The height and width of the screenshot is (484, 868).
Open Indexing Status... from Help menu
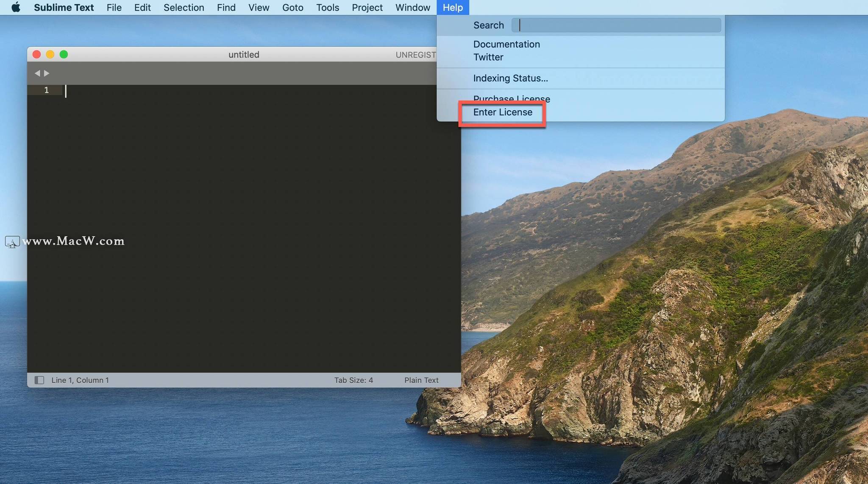(510, 78)
